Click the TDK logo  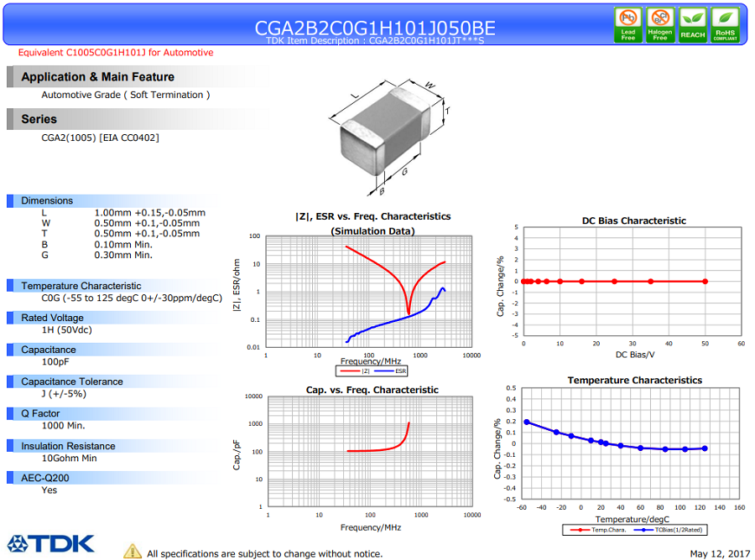(50, 543)
